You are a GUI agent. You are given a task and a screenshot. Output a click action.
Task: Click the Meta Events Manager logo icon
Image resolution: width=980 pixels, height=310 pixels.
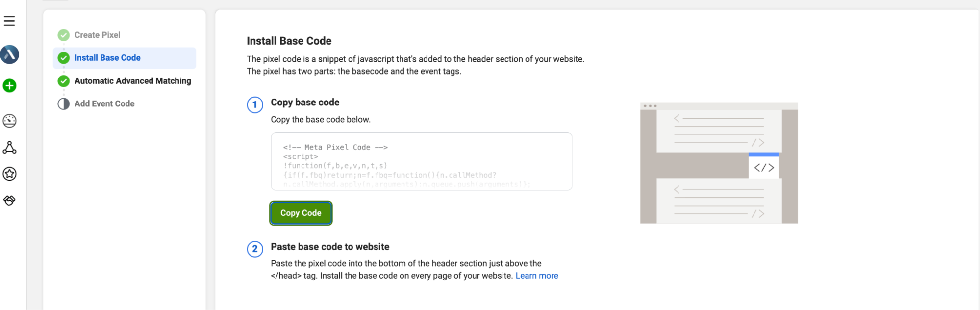pos(9,55)
